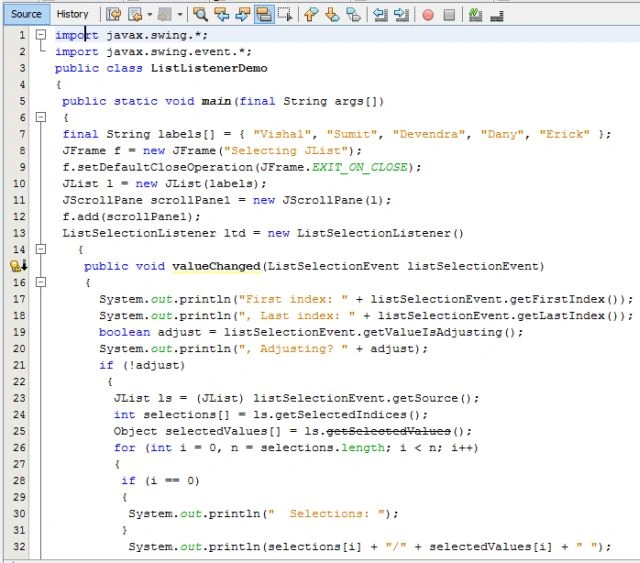
Task: Stop macro recording with gray square
Action: 449,15
